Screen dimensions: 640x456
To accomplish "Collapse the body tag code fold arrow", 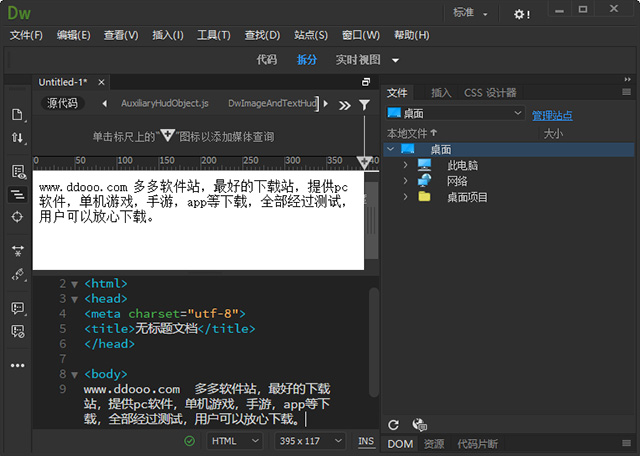I will [75, 375].
